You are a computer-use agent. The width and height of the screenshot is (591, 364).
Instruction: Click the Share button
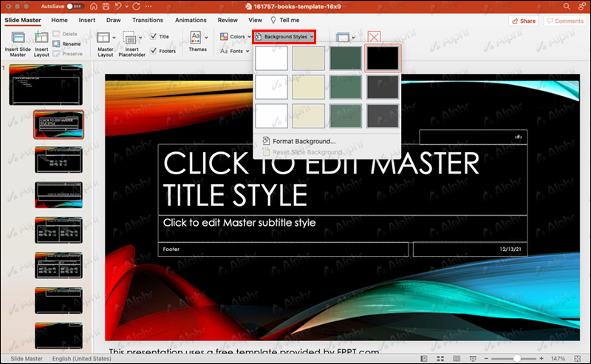pos(523,21)
